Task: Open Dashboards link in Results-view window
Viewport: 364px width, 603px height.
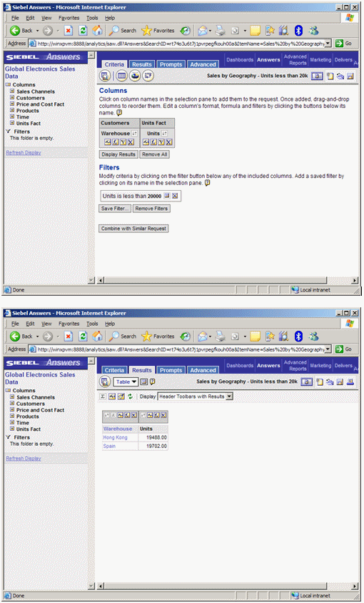Action: click(240, 365)
